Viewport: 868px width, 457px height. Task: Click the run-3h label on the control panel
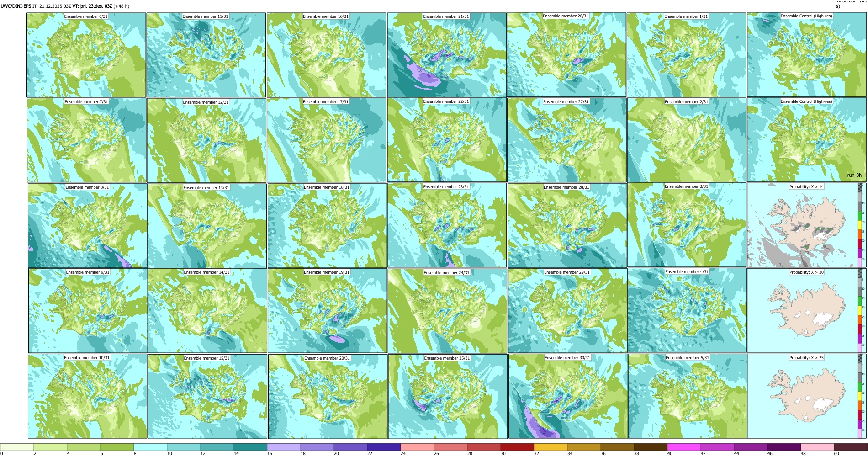tap(854, 175)
